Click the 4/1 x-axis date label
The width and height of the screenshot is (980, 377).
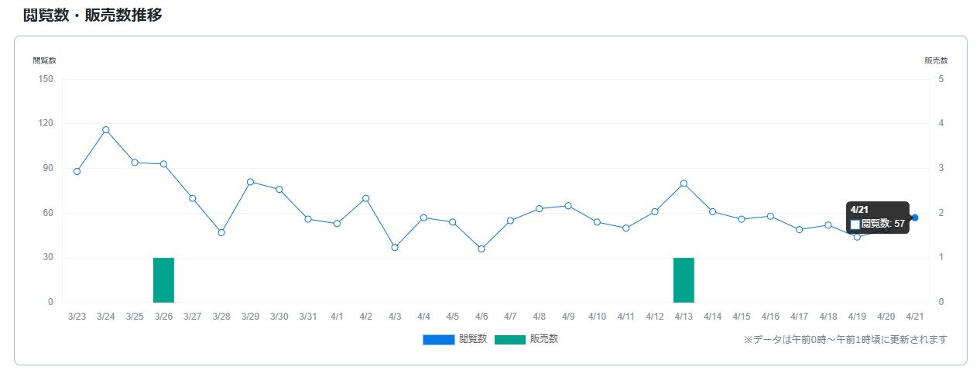point(337,317)
